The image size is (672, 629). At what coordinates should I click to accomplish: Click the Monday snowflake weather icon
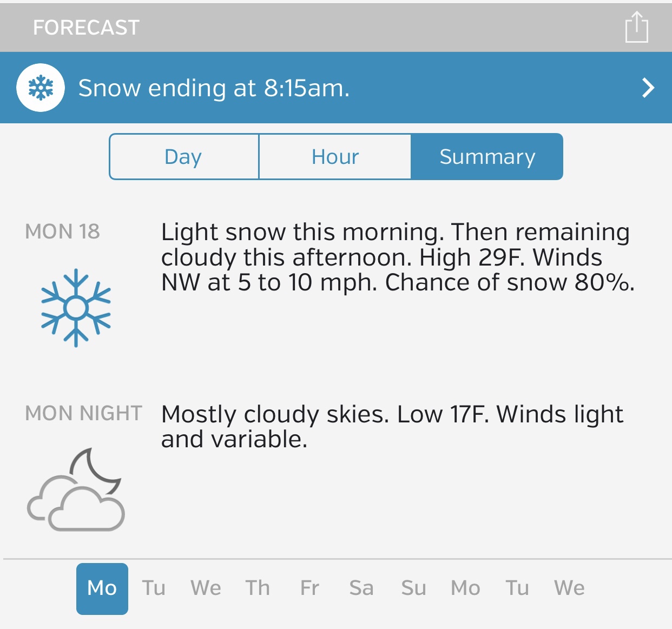coord(76,307)
